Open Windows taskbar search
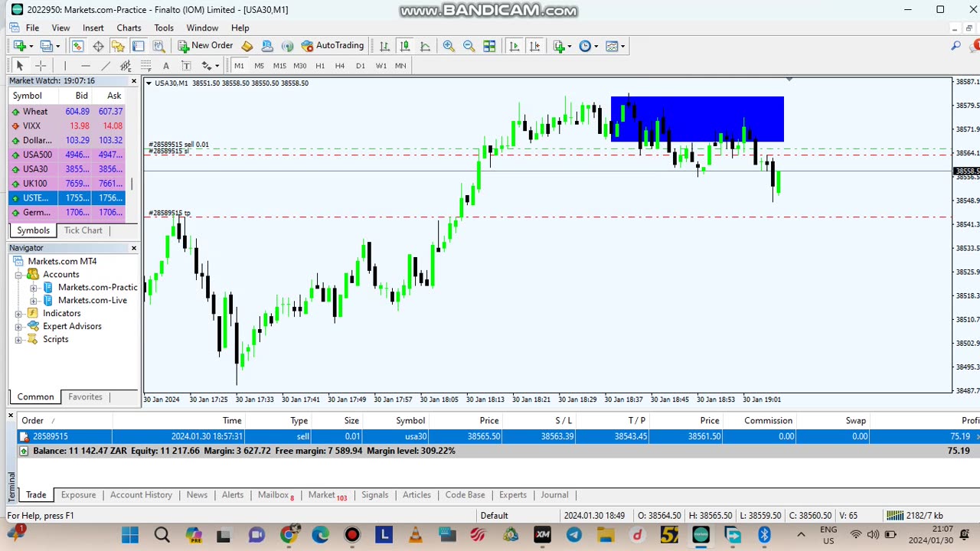This screenshot has width=980, height=551. pyautogui.click(x=162, y=534)
